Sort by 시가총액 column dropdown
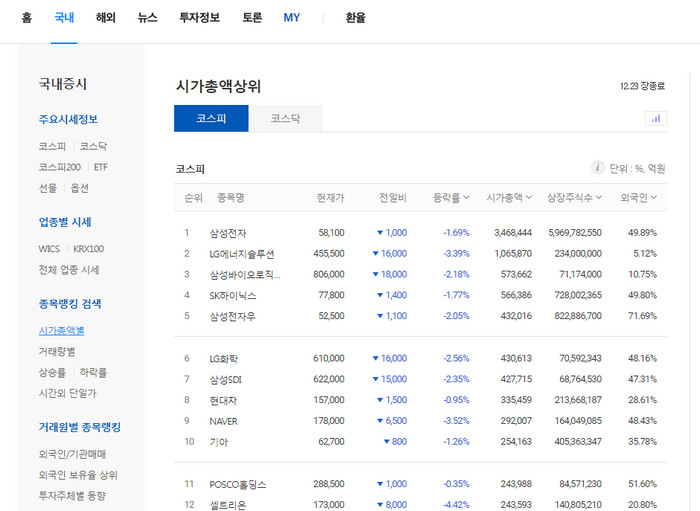700x511 pixels. (x=509, y=197)
